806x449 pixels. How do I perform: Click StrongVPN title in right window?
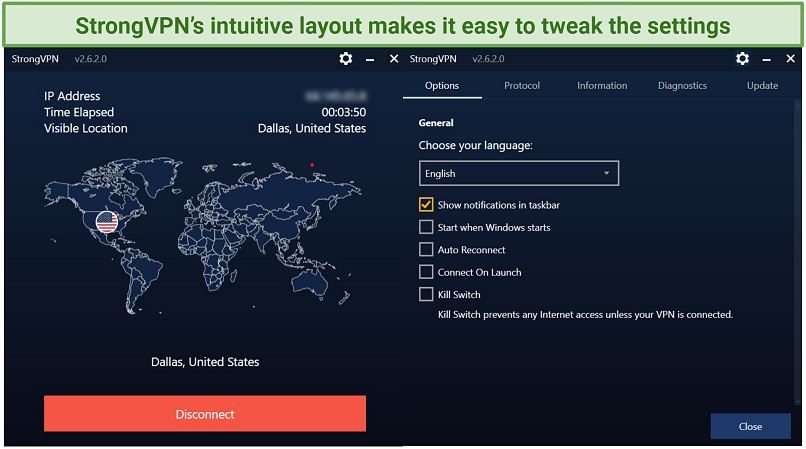pyautogui.click(x=433, y=59)
